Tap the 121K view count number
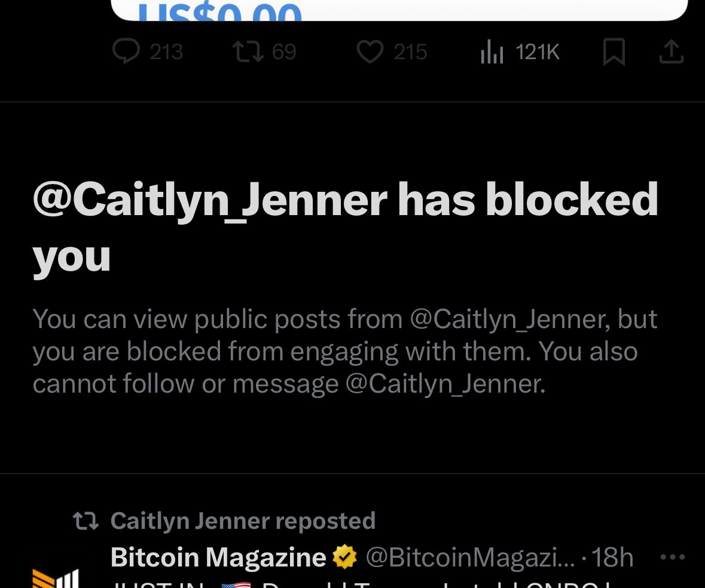The height and width of the screenshot is (588, 705). (537, 53)
